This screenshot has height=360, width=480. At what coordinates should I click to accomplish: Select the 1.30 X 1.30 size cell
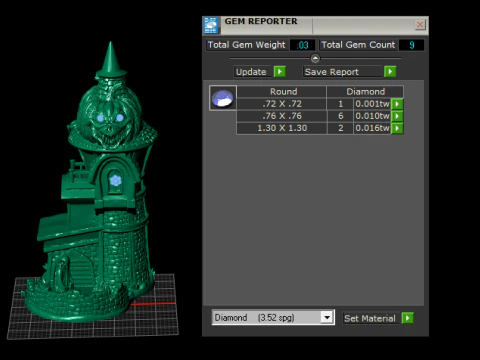tap(282, 128)
